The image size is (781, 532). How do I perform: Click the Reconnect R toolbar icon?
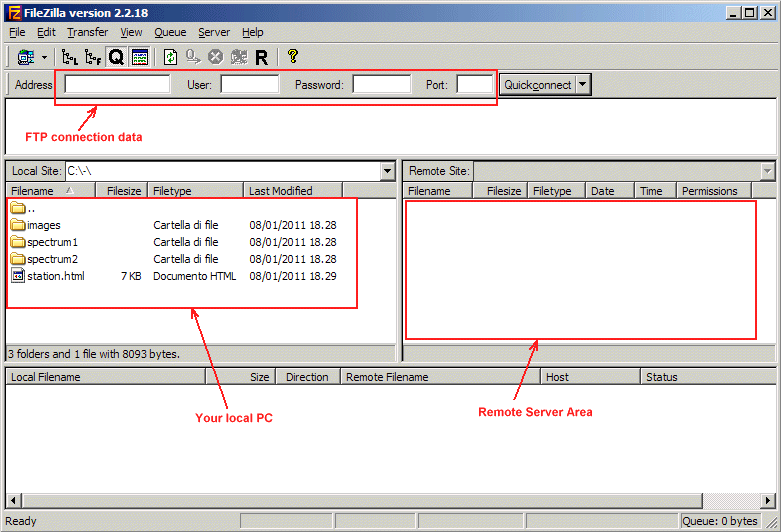(x=261, y=58)
